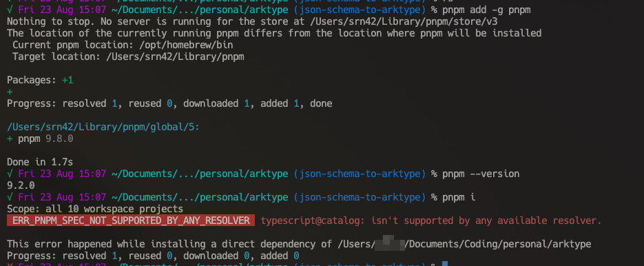Click the red ERR_PNPM_SPEC_NOT_SUPPORTED_BY_ANY_RESOLVER badge
The height and width of the screenshot is (266, 644).
tap(131, 221)
